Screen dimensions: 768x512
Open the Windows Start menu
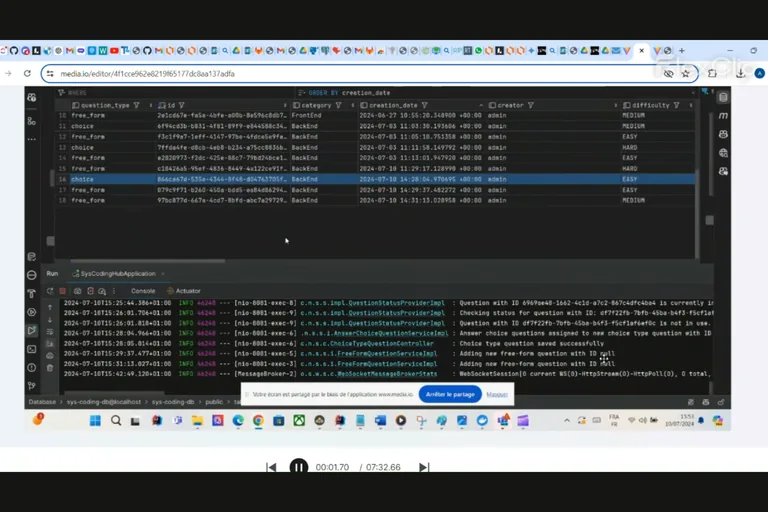coord(96,420)
